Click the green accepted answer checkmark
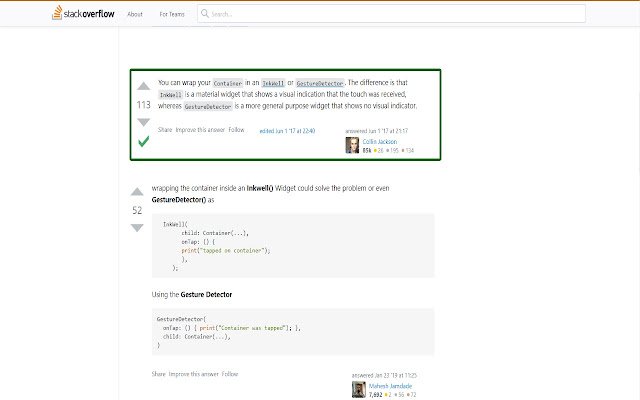This screenshot has width=640, height=400. [x=143, y=142]
